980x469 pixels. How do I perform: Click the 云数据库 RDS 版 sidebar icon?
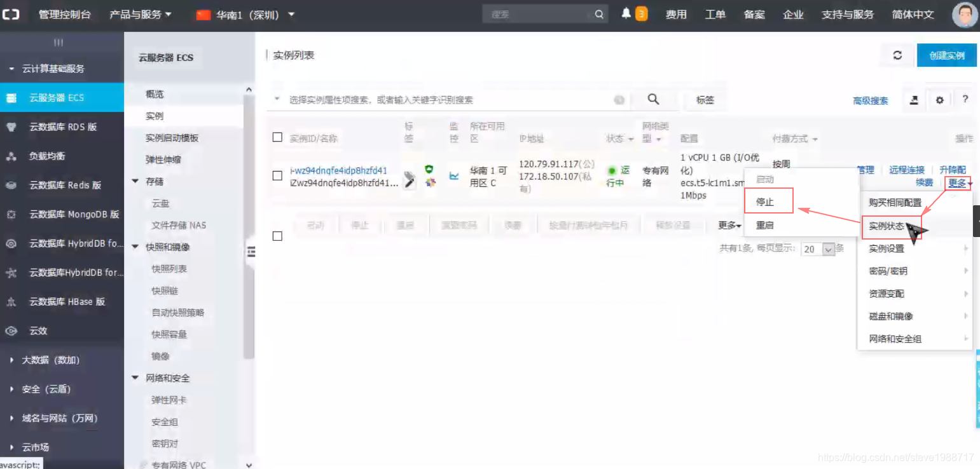coord(11,127)
